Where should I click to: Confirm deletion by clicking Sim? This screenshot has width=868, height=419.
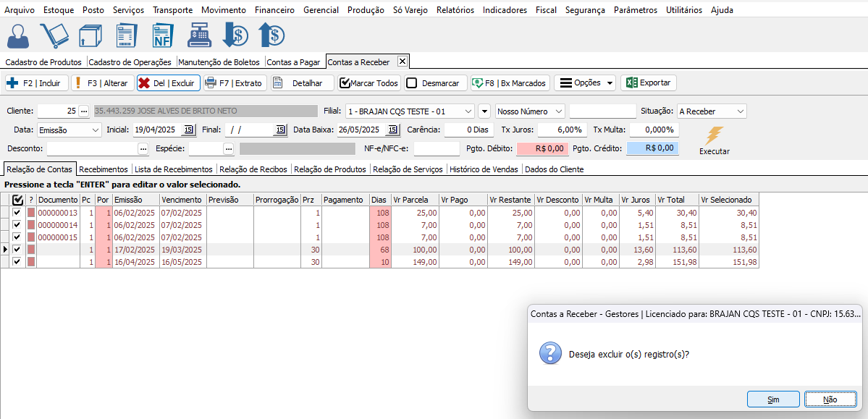point(772,399)
